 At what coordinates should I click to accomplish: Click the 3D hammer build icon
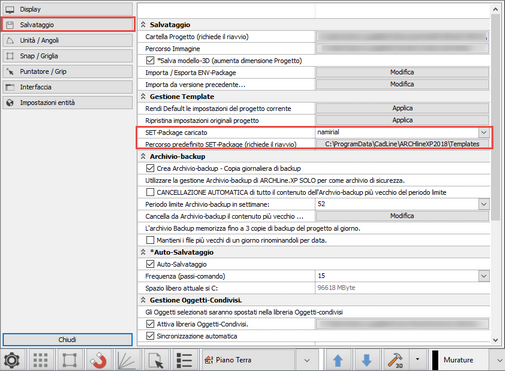[x=396, y=360]
